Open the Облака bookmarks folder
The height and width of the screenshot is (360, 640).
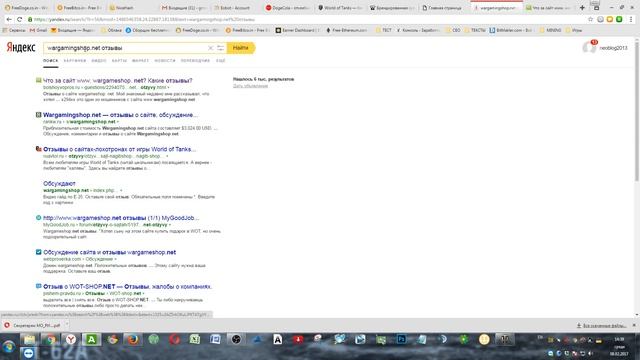[x=111, y=30]
